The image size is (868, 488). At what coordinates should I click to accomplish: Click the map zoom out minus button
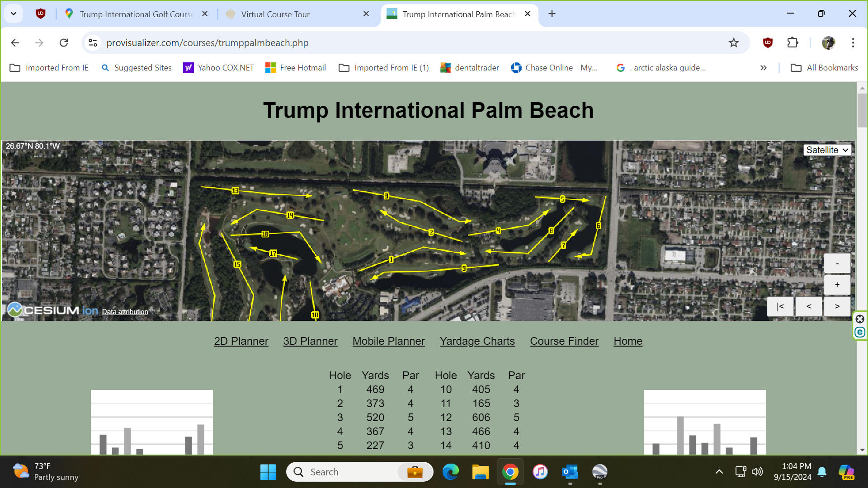tap(837, 263)
